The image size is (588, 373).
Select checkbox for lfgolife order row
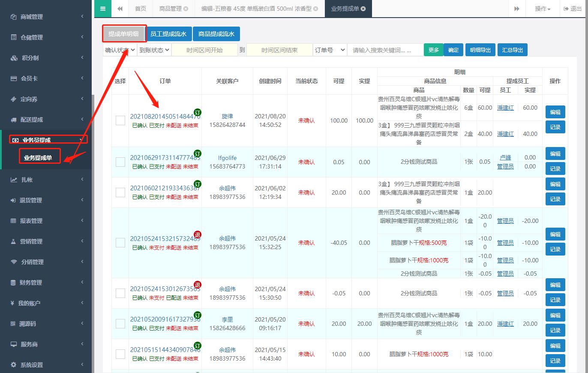coord(120,162)
